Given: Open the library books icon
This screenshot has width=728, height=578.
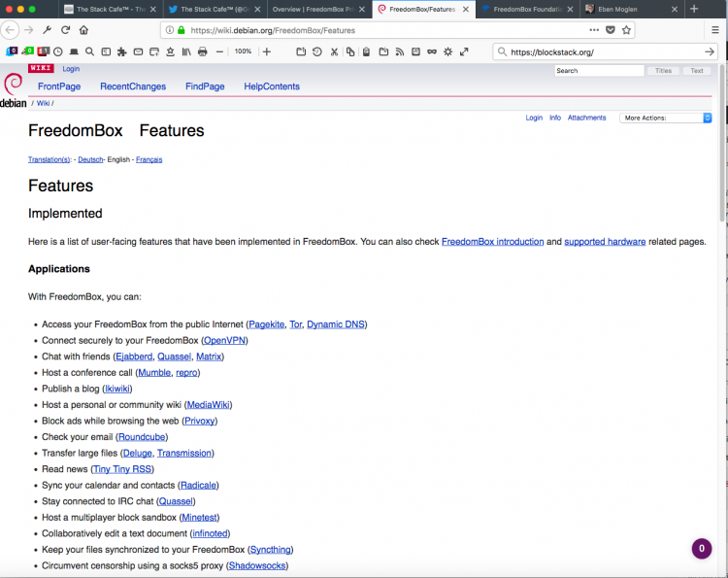Looking at the screenshot, I should point(186,51).
